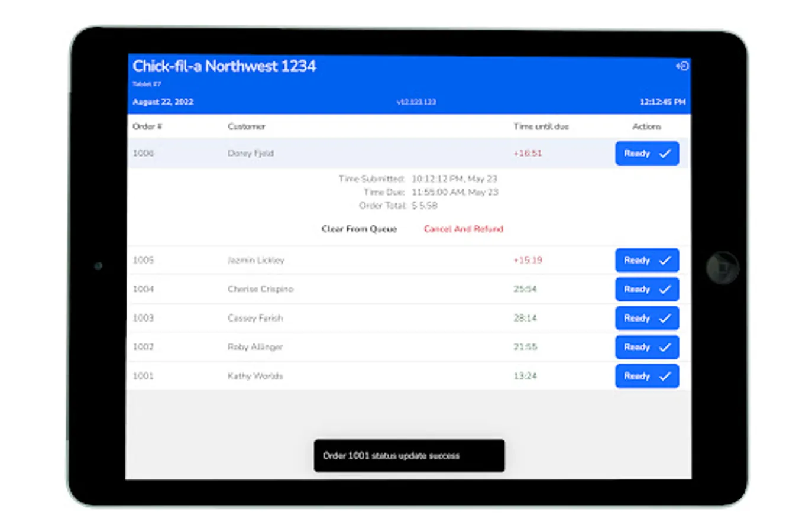Screen dimensions: 799x532
Task: Mark order 1004 as Ready
Action: [x=647, y=289]
